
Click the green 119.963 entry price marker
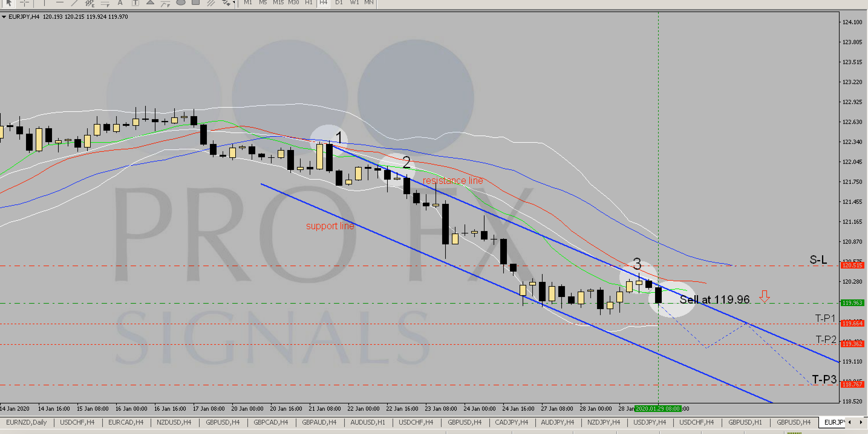(x=852, y=303)
